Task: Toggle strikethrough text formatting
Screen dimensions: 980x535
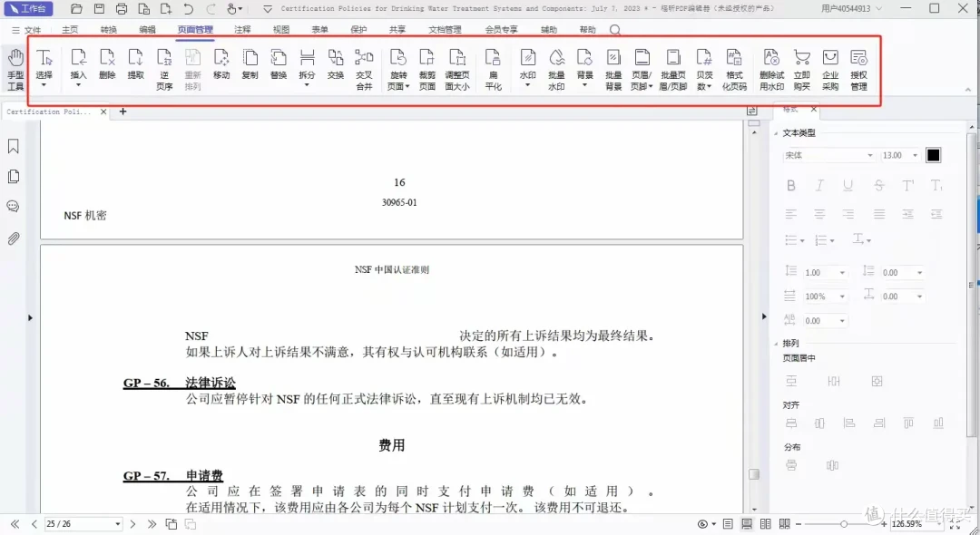Action: (x=878, y=185)
